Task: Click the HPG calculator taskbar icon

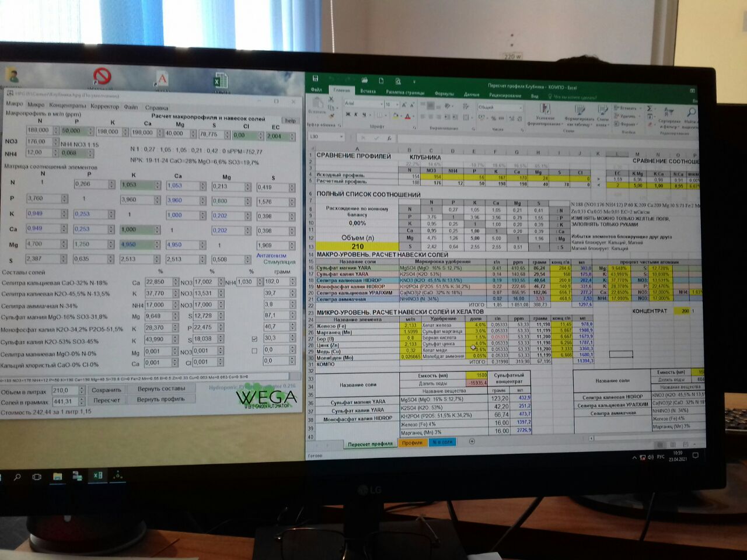Action: tap(118, 476)
